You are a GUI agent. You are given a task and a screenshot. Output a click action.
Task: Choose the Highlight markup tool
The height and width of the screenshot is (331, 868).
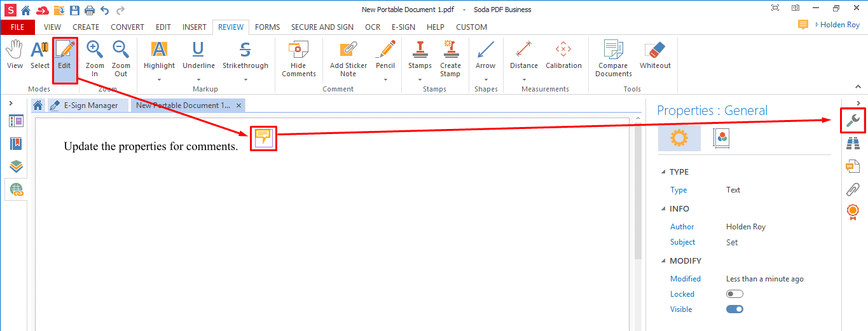pos(159,55)
